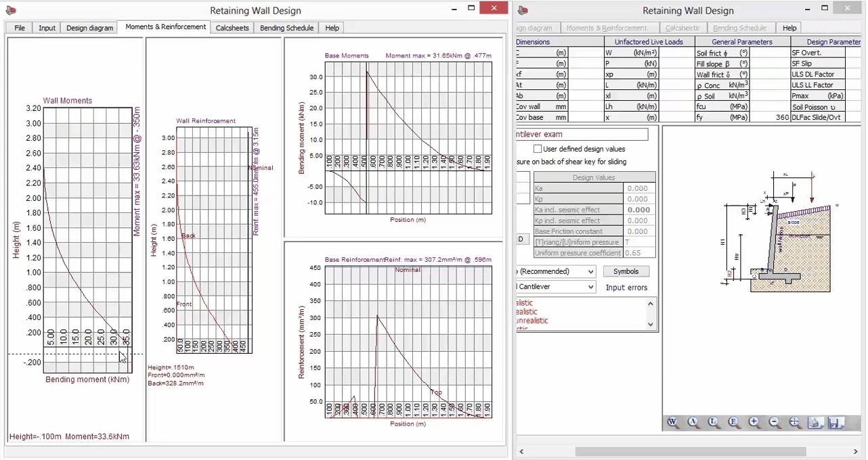Open the '(Recommended)' dropdown list

[590, 271]
